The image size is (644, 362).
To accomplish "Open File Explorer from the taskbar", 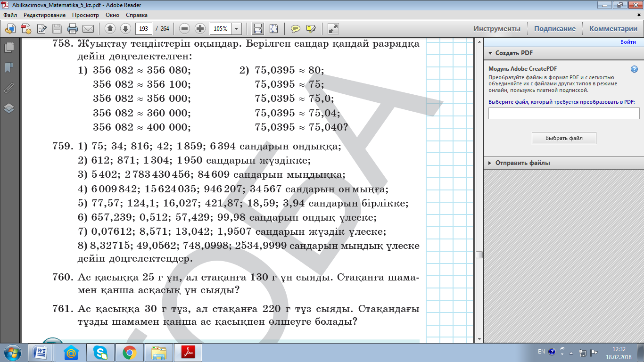I will point(159,353).
